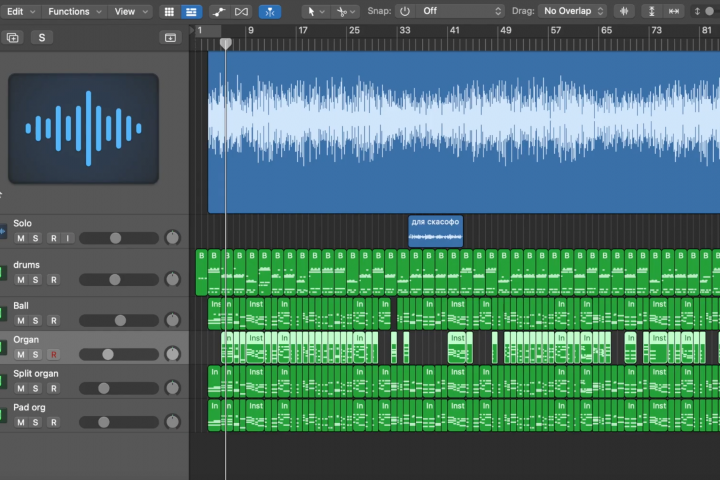Select the scissors command-click tool
Image resolution: width=720 pixels, height=480 pixels.
(x=341, y=11)
